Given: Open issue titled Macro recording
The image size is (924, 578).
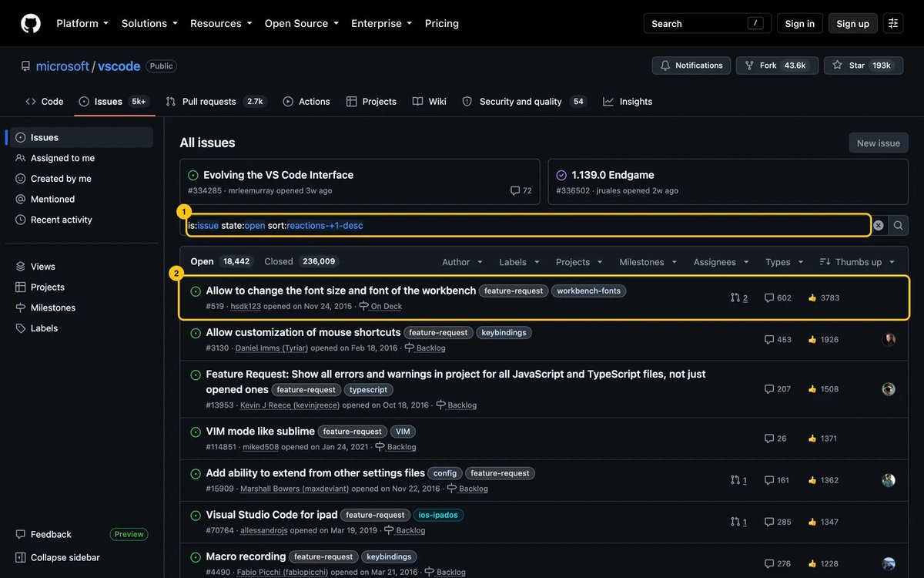Looking at the screenshot, I should [246, 556].
